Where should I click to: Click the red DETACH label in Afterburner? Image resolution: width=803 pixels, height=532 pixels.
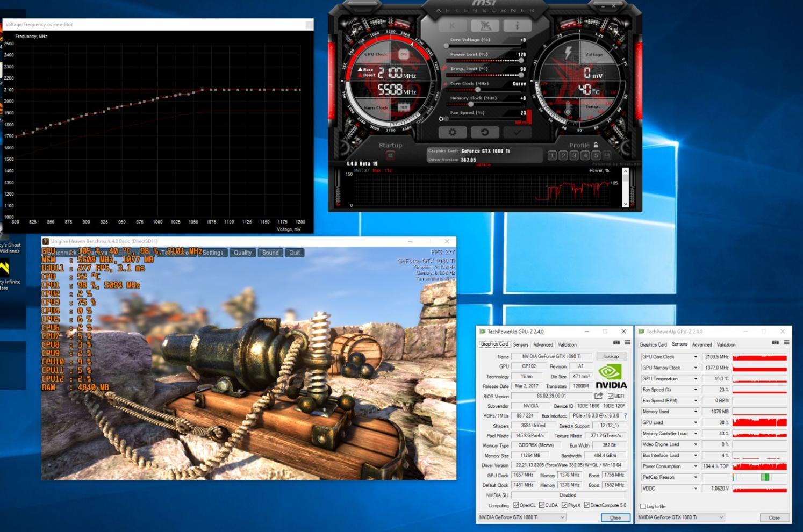point(483,165)
